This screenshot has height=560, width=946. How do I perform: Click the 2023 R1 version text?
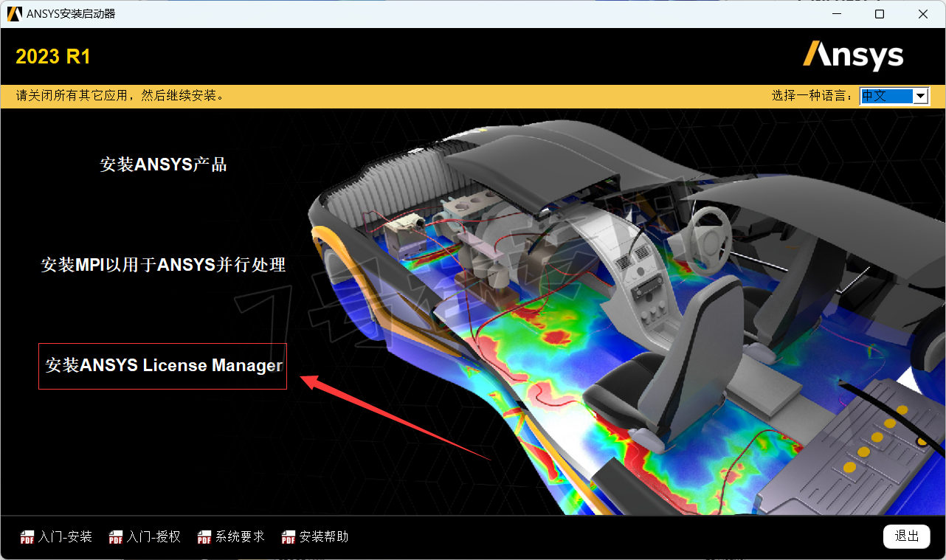point(53,57)
